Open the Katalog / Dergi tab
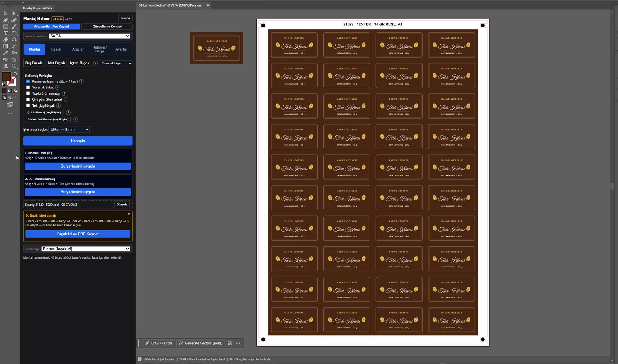 (100, 49)
